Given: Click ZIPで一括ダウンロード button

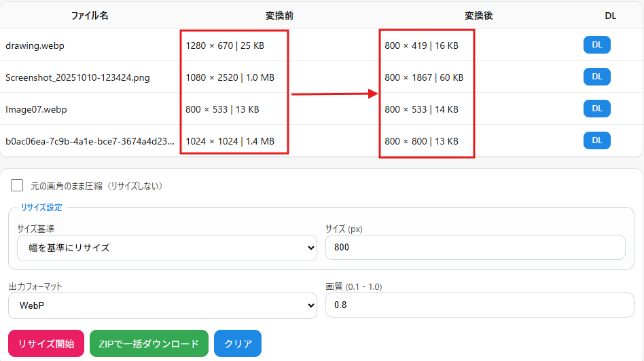Looking at the screenshot, I should (149, 343).
